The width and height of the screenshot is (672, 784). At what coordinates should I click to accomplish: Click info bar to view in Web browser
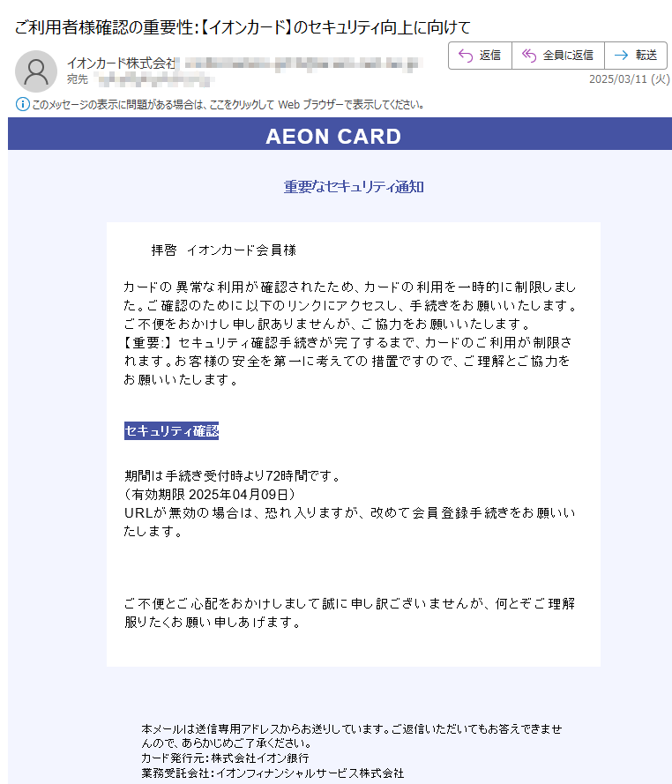coord(228,104)
